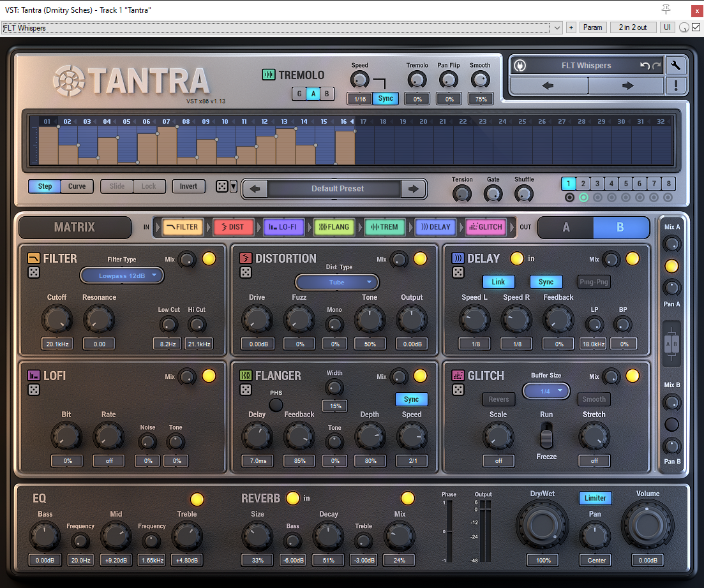Image resolution: width=704 pixels, height=588 pixels.
Task: Click the purple Lofi section icon
Action: [34, 375]
